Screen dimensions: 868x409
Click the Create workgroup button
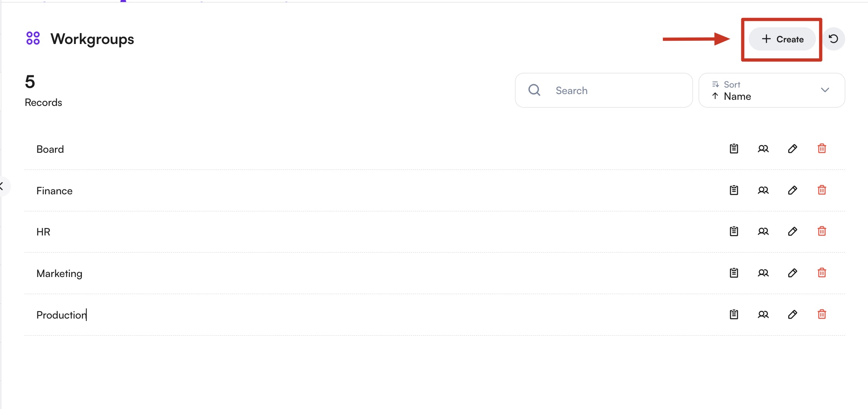click(782, 39)
